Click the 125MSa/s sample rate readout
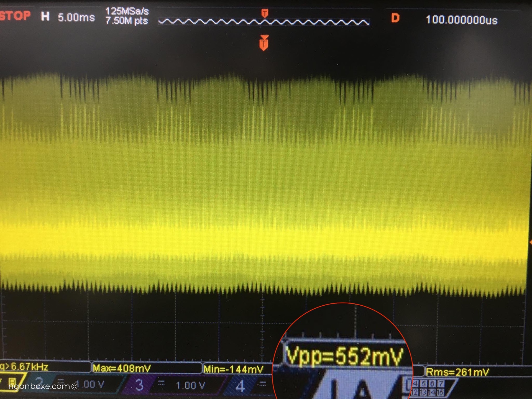This screenshot has height=399, width=532. pos(127,11)
